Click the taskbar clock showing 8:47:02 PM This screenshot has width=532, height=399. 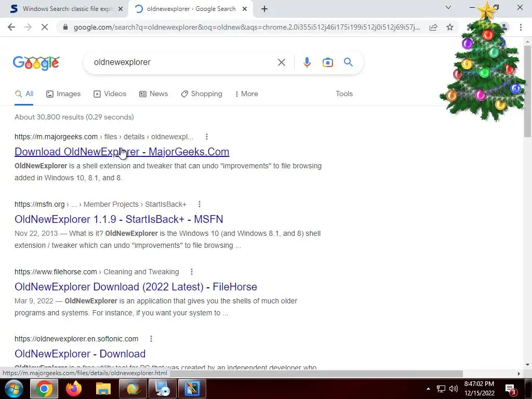tap(479, 384)
